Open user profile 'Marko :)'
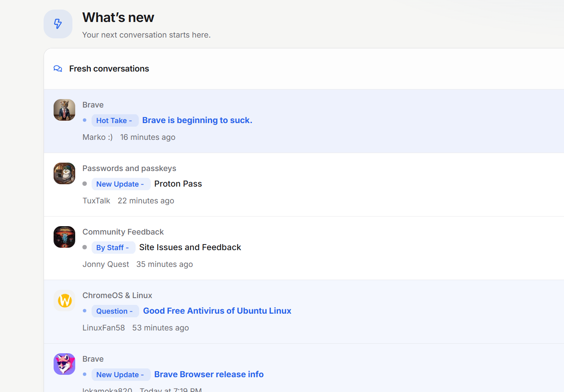Viewport: 564px width, 392px height. [98, 137]
